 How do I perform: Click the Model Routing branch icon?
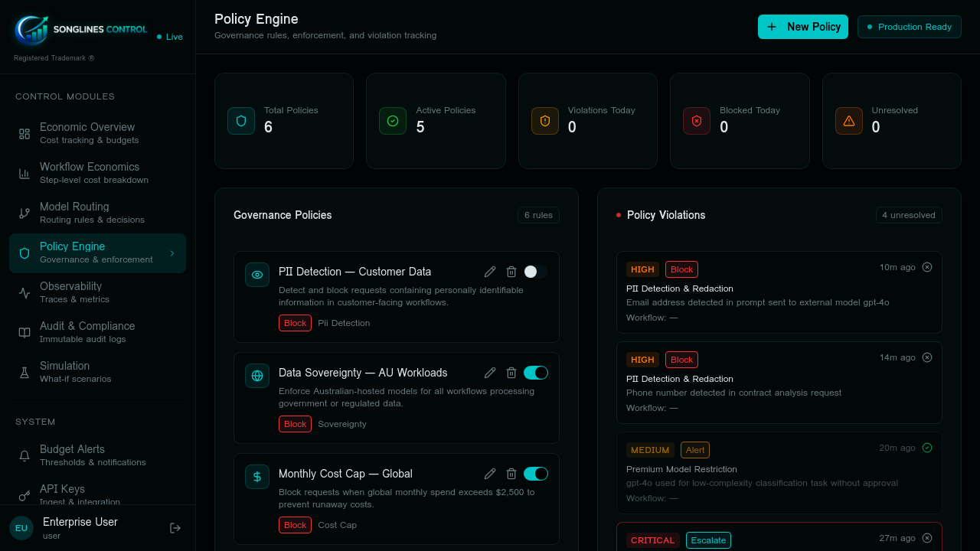[x=24, y=214]
